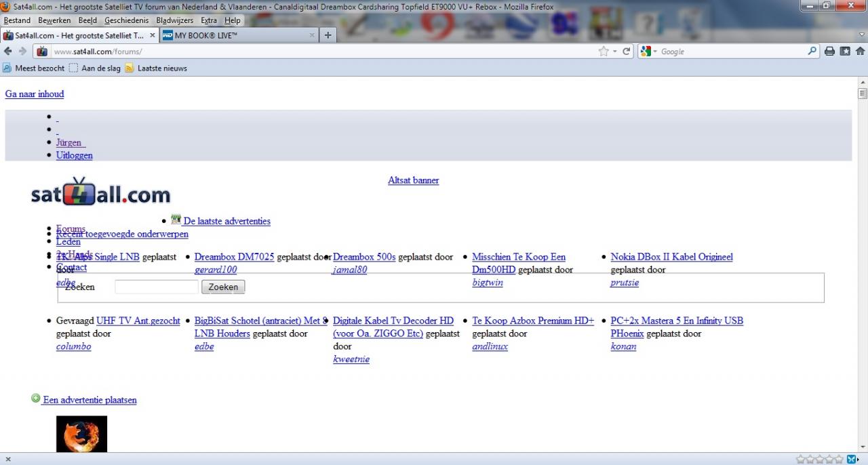Click in the Zoeken search text field

157,287
